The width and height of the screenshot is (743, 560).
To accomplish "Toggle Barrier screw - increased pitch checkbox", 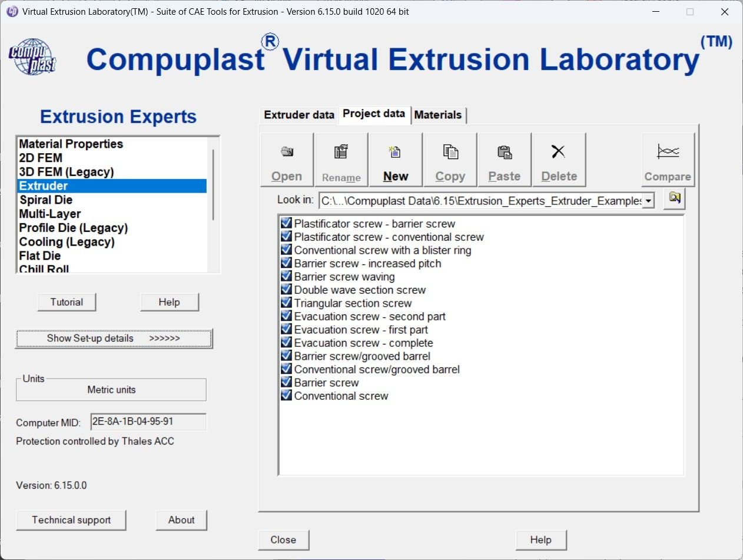I will pyautogui.click(x=286, y=263).
